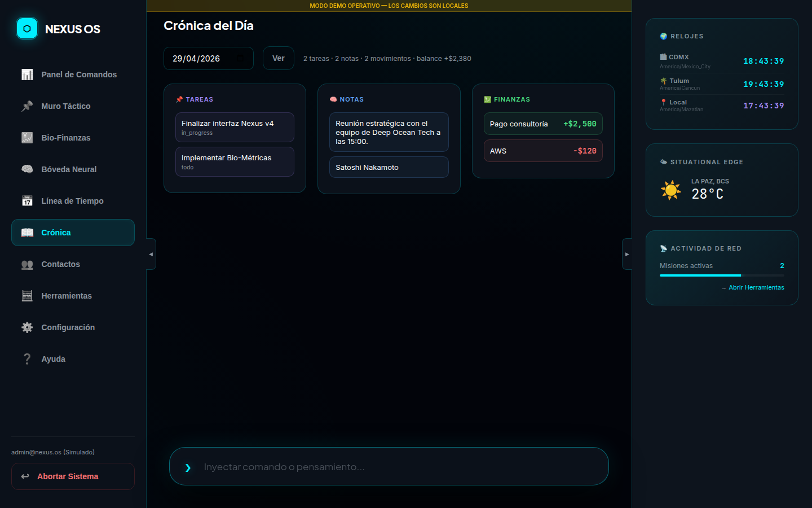Click the Contactos people icon
Screen dimensions: 812x508
(27, 264)
